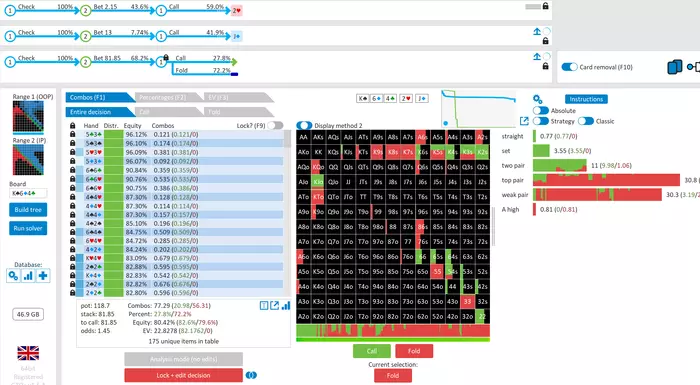700x385 pixels.
Task: Click the tree-node icon right of the cards icon
Action: tap(693, 67)
